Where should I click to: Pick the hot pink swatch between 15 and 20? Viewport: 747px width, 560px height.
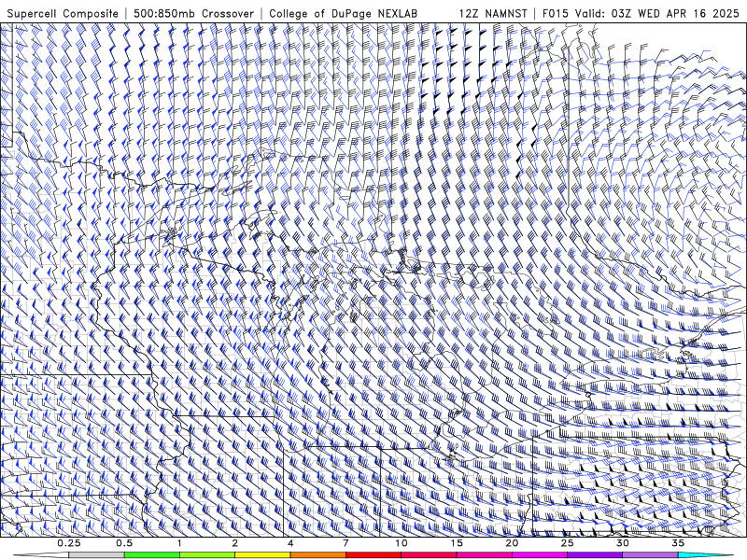(484, 555)
